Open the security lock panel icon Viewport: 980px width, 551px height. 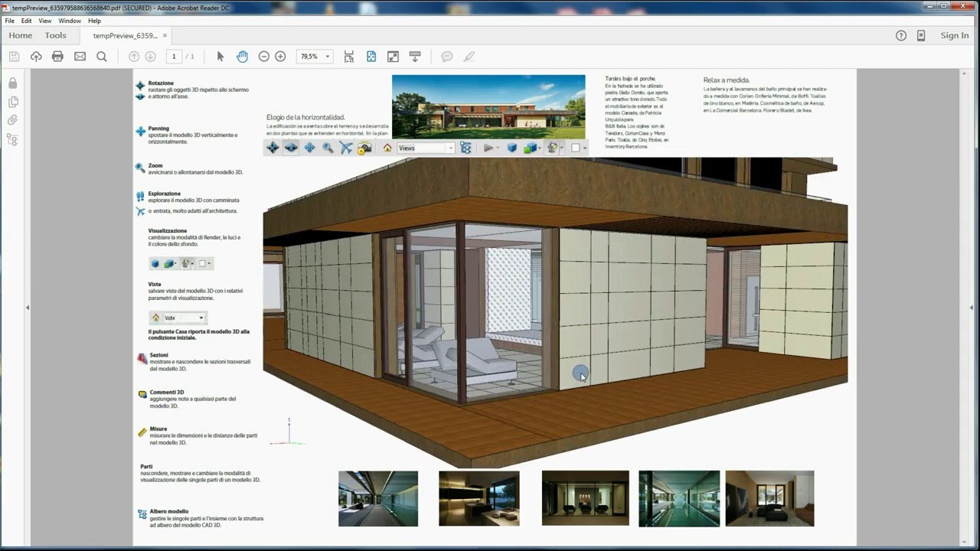pyautogui.click(x=12, y=83)
